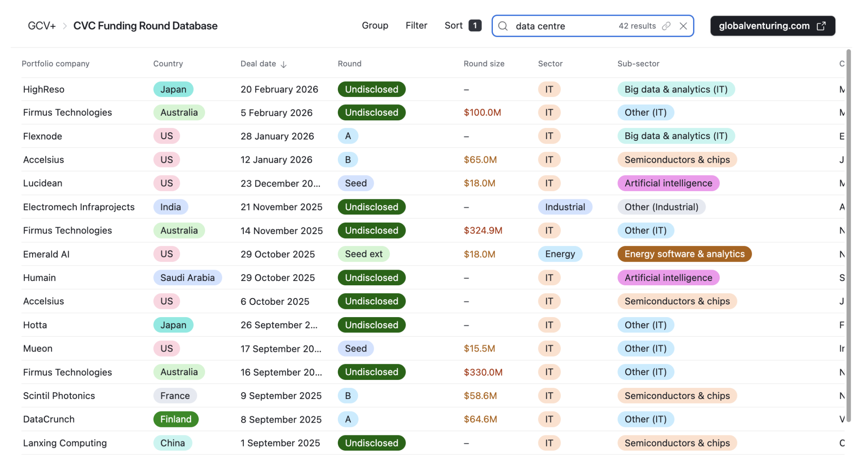Click the Round size column header

[484, 64]
